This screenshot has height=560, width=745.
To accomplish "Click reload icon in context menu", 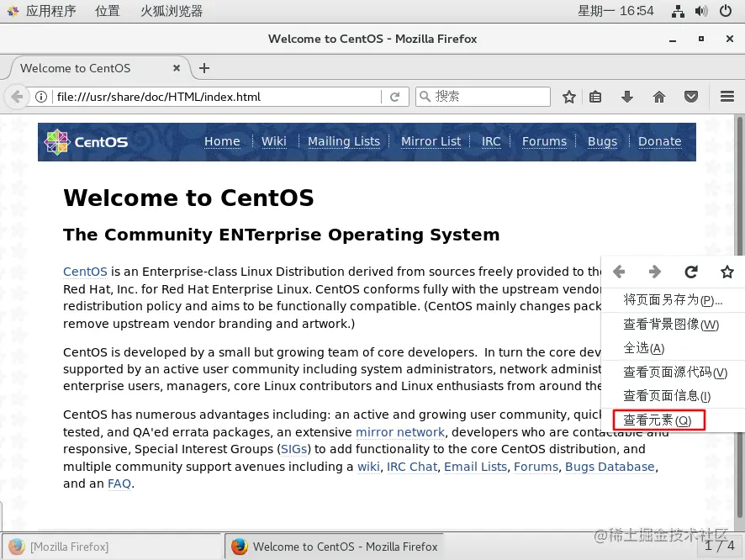I will tap(691, 272).
